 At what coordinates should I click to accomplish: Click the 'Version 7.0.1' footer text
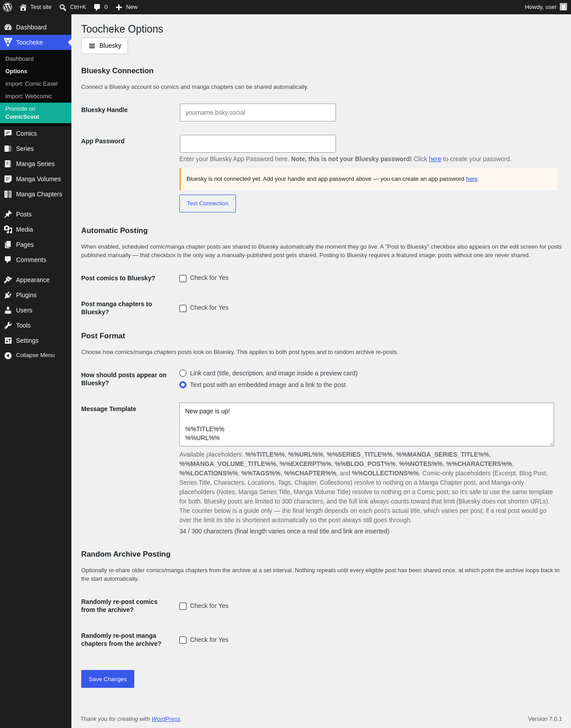coord(545,719)
